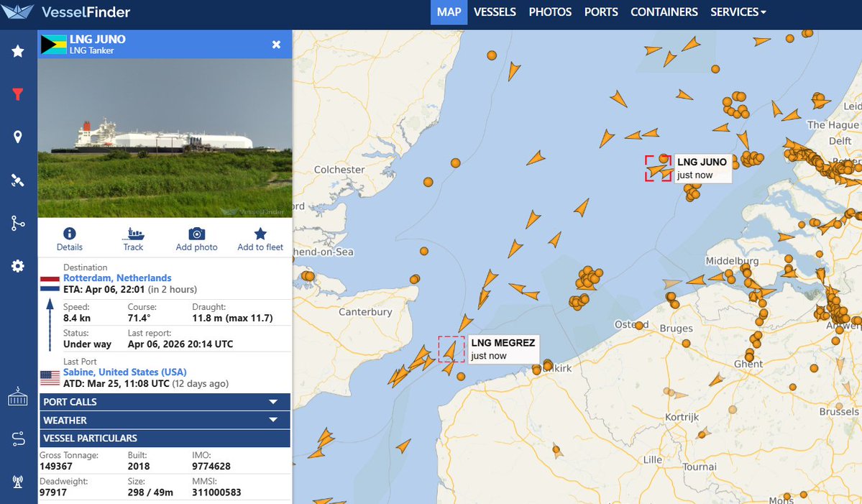This screenshot has height=504, width=862.
Task: Open settings gear in sidebar
Action: click(17, 266)
